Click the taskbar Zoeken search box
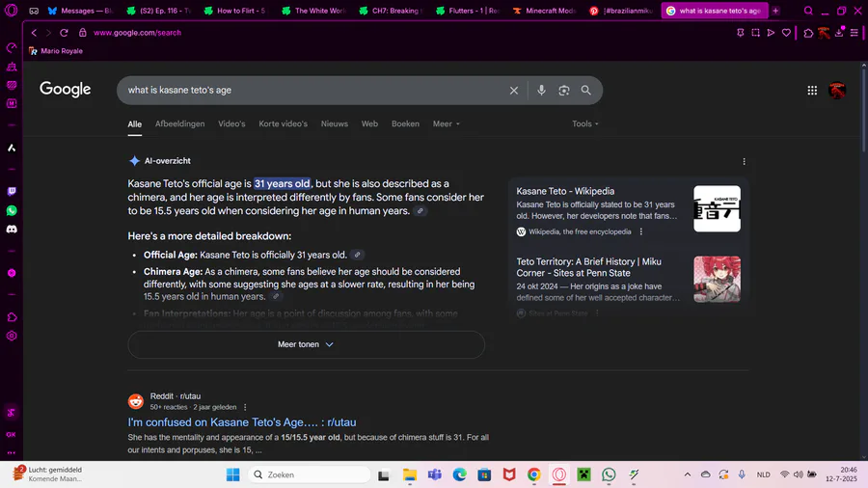This screenshot has height=488, width=868. click(310, 474)
